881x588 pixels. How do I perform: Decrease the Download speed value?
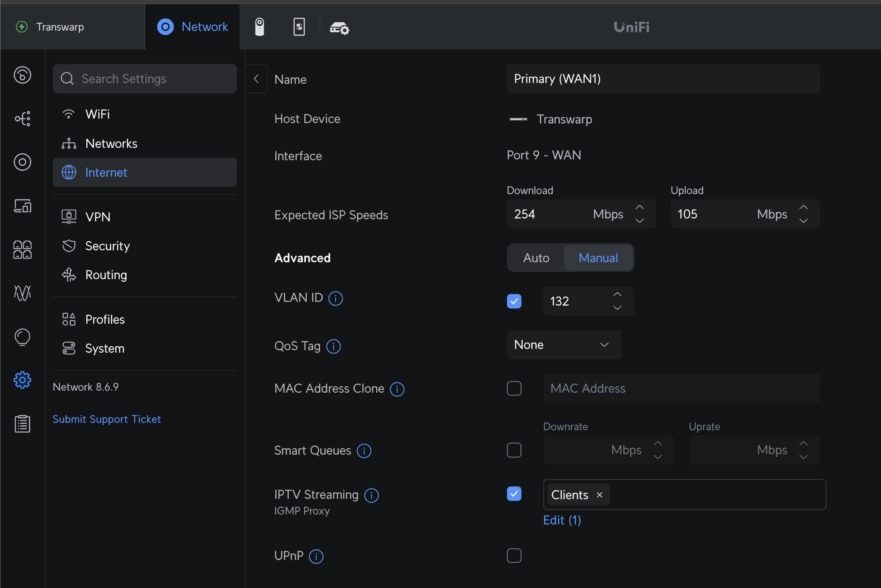pyautogui.click(x=639, y=220)
